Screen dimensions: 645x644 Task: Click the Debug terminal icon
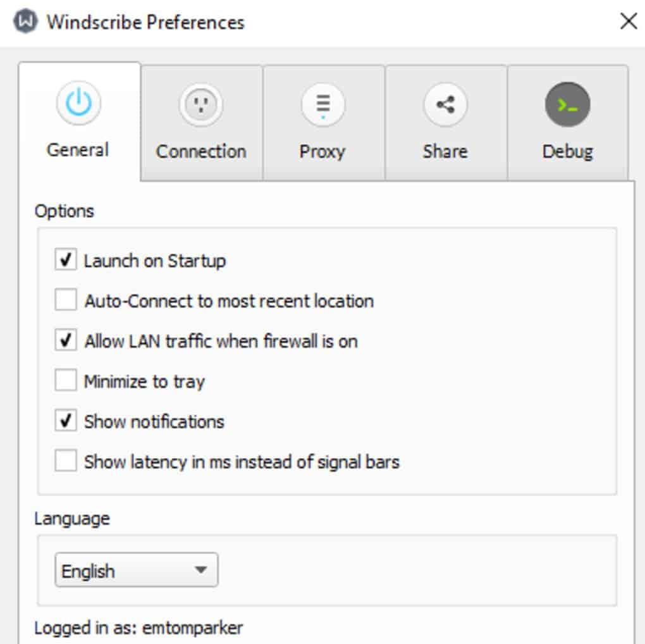pos(567,104)
